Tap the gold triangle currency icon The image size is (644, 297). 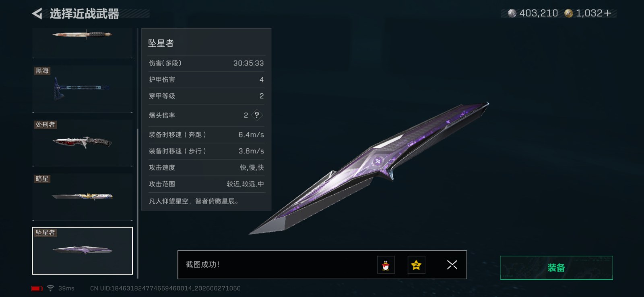568,13
